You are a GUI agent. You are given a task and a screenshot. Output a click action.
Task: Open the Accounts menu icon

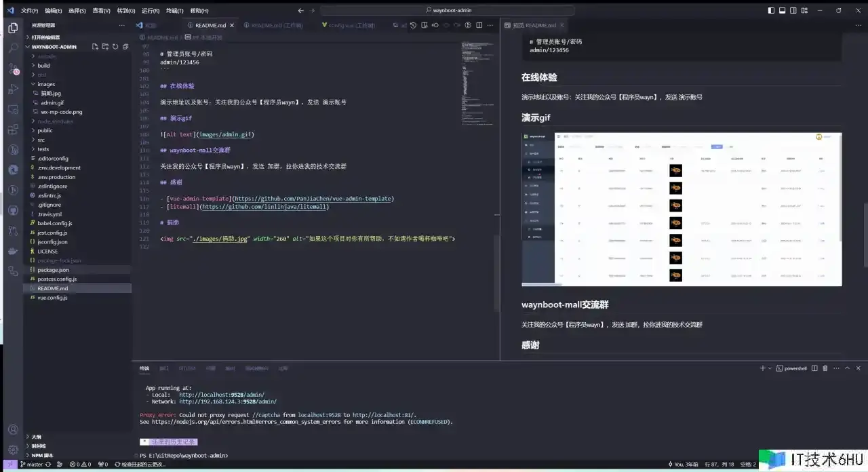point(13,430)
